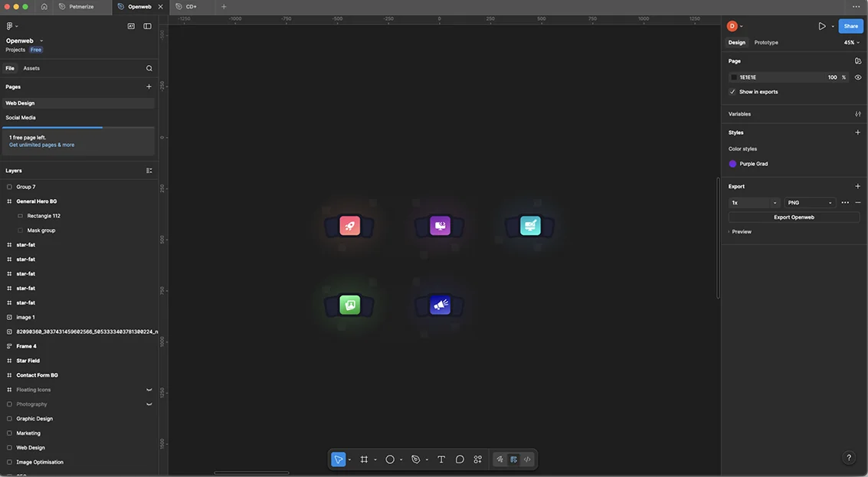Image resolution: width=868 pixels, height=477 pixels.
Task: Expand the Preview section in Export
Action: (741, 232)
